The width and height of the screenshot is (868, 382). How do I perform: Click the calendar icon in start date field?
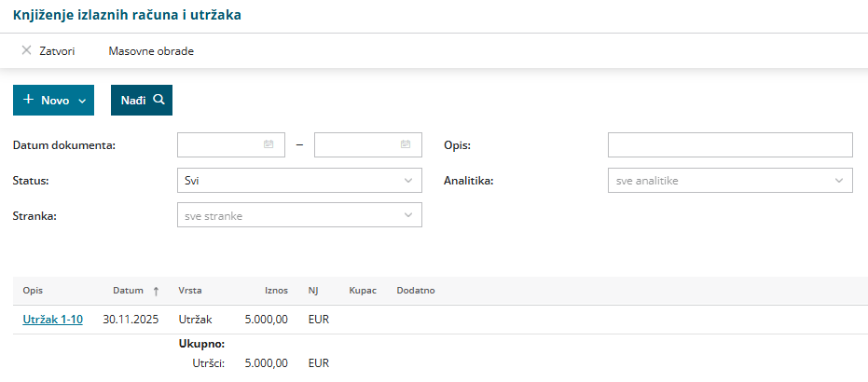tap(269, 144)
